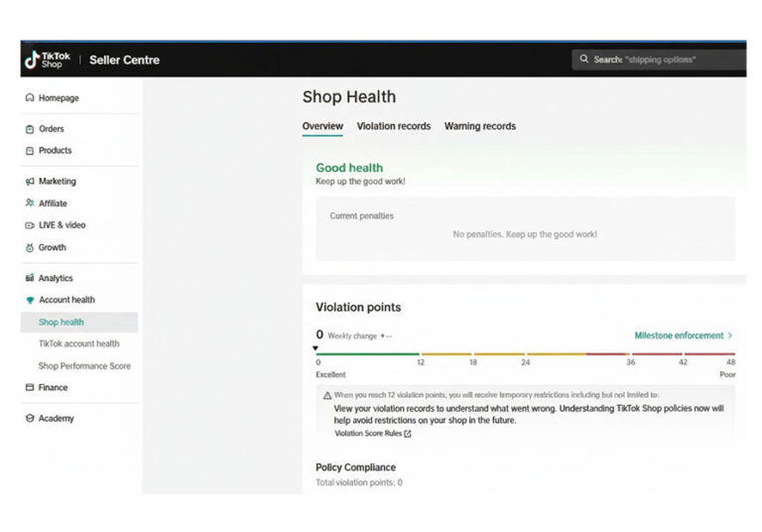The image size is (762, 532).
Task: Collapse the Account health section
Action: click(65, 300)
